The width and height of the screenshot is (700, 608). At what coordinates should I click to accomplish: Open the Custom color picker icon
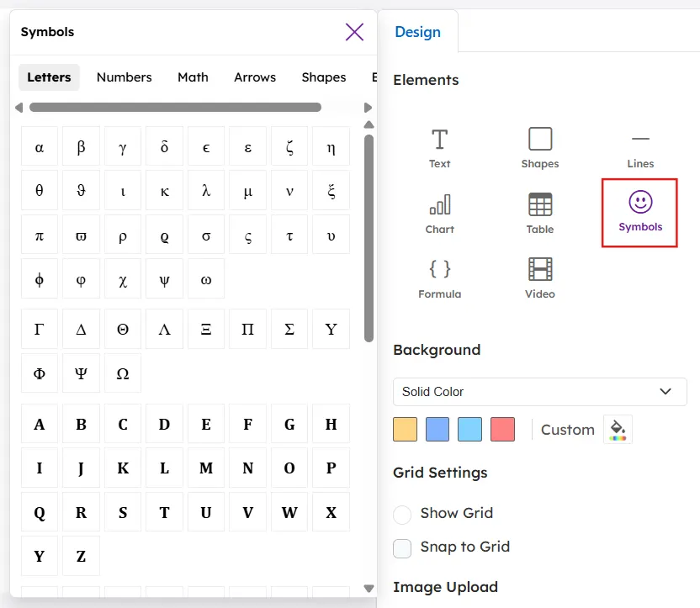(x=618, y=429)
